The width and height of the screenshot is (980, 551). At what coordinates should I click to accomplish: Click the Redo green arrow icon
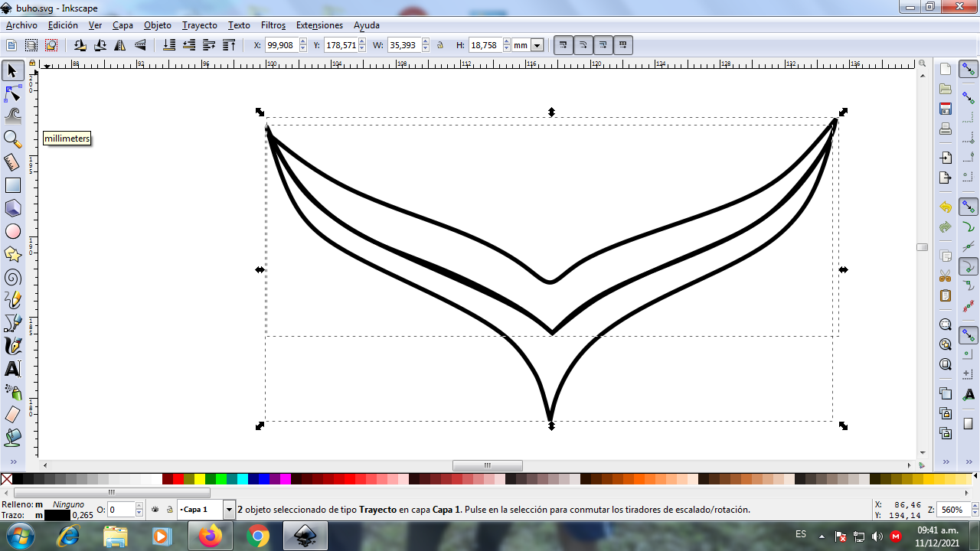pos(946,227)
